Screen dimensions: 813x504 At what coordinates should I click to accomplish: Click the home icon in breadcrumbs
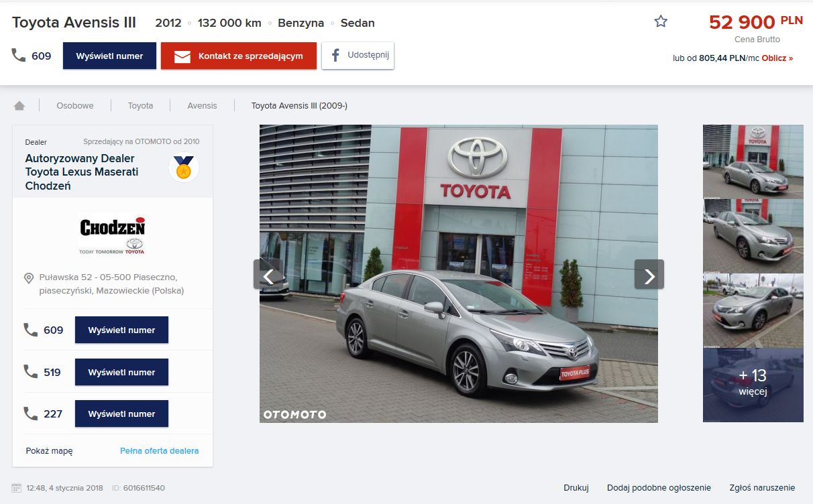19,106
